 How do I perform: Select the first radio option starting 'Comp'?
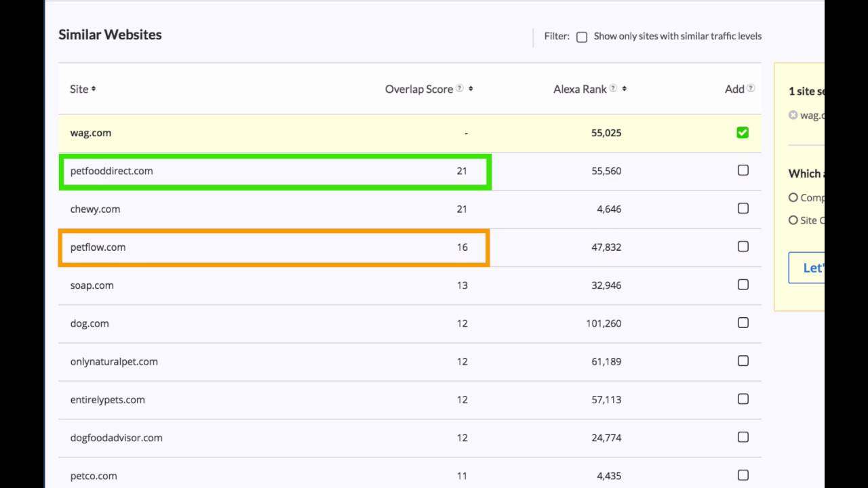point(793,197)
